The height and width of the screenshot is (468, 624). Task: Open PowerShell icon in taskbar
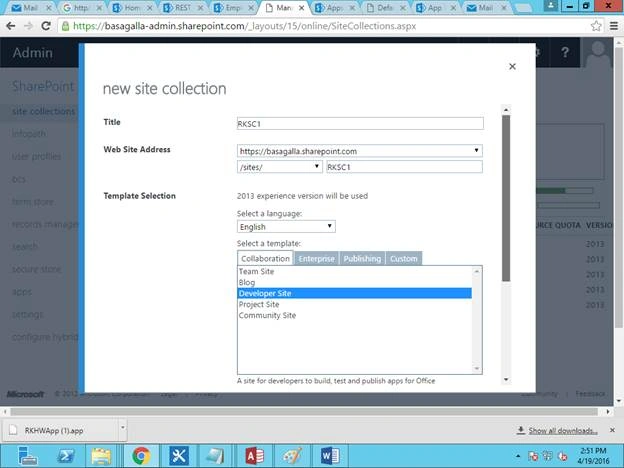65,456
